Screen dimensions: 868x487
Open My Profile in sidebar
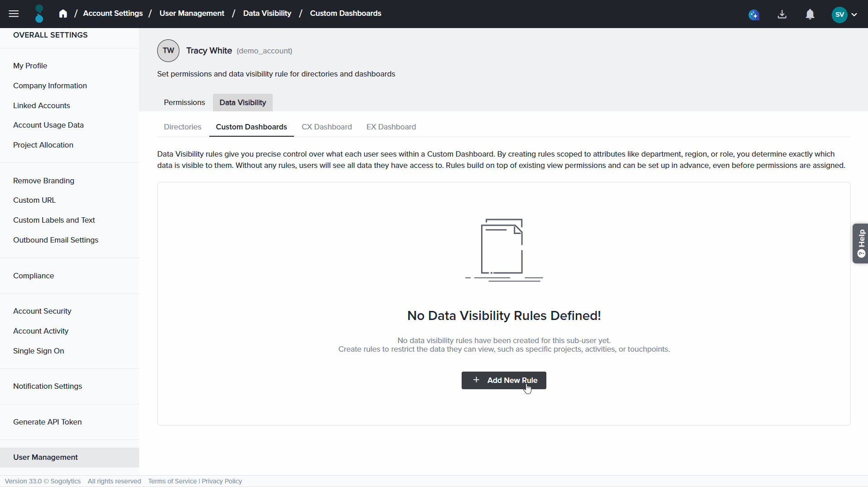click(30, 66)
